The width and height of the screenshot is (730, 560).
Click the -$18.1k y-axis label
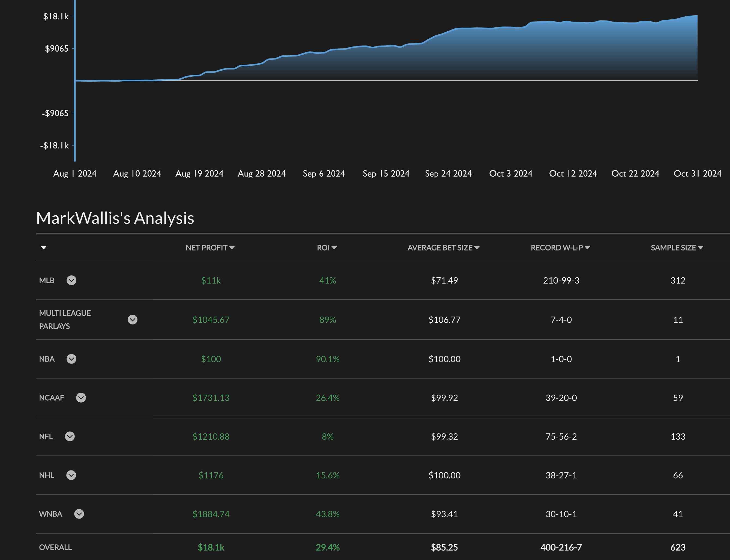[x=55, y=146]
